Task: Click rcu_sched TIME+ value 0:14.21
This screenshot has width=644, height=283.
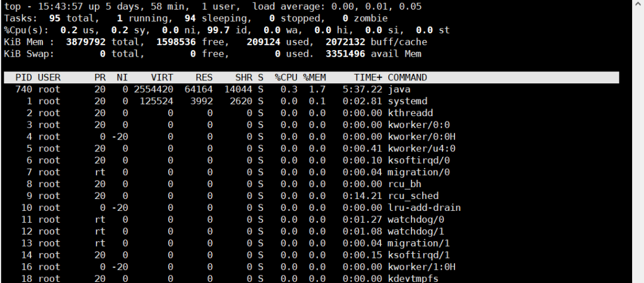Action: [363, 196]
